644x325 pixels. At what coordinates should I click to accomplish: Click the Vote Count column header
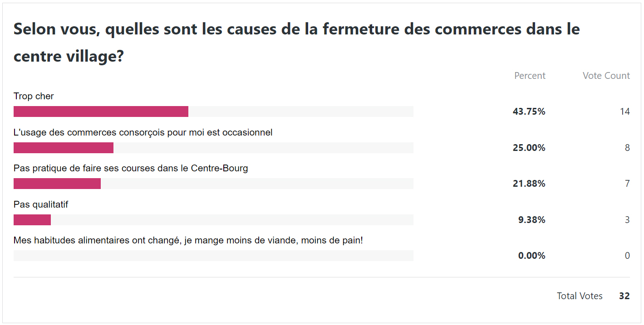(606, 76)
